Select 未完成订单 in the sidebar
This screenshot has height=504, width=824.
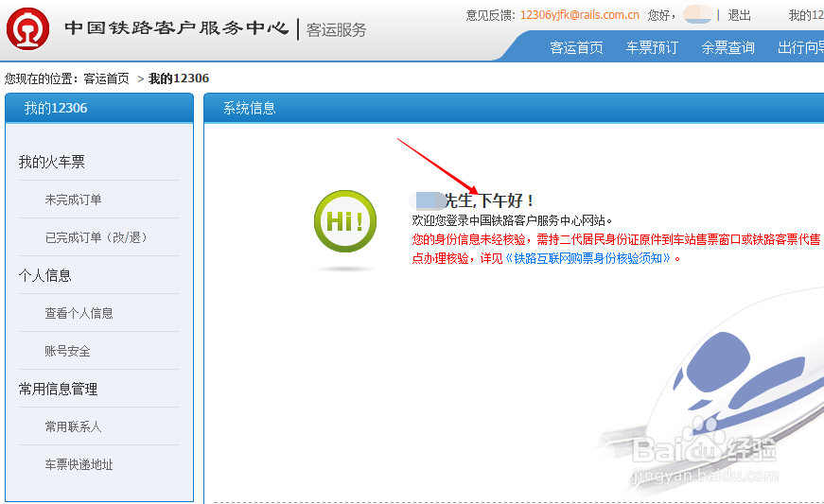click(73, 200)
